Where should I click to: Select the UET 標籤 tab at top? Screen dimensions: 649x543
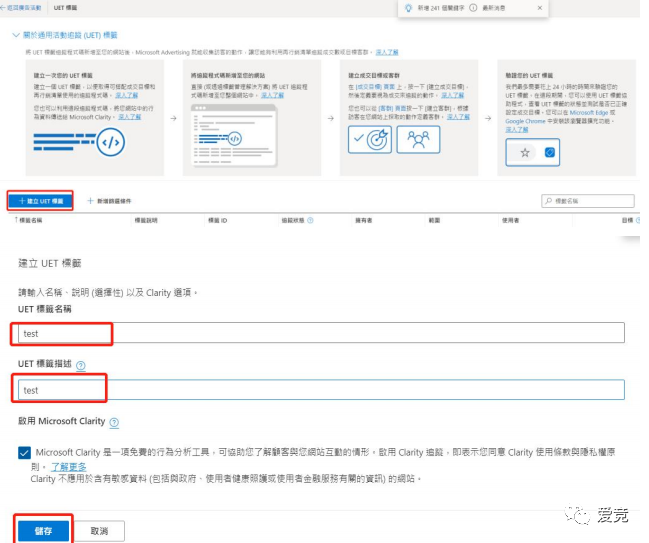coord(65,8)
